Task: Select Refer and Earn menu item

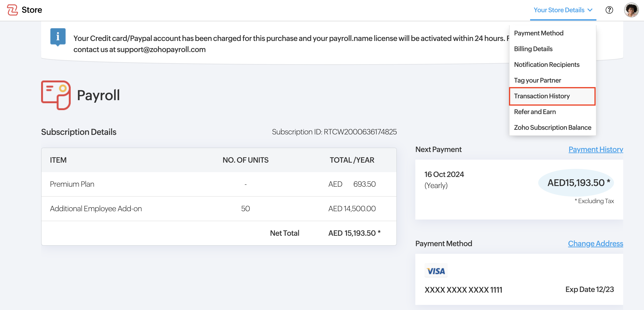Action: 535,112
